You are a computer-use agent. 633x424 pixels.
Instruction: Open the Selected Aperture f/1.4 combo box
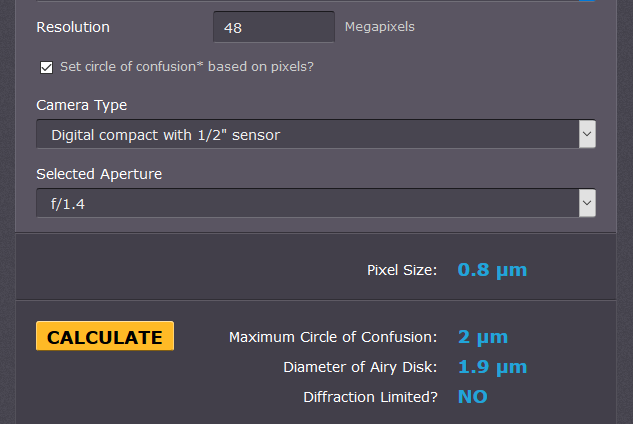[316, 203]
